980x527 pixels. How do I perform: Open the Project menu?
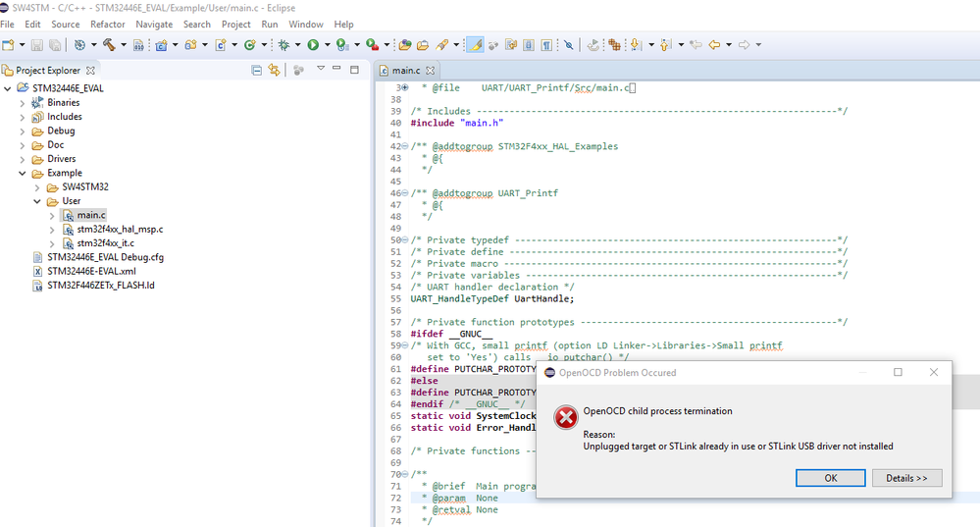click(235, 25)
